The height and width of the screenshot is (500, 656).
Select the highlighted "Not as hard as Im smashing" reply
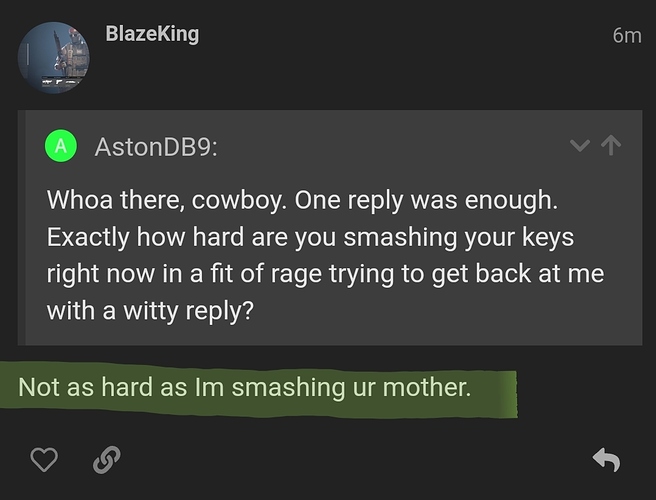[245, 387]
